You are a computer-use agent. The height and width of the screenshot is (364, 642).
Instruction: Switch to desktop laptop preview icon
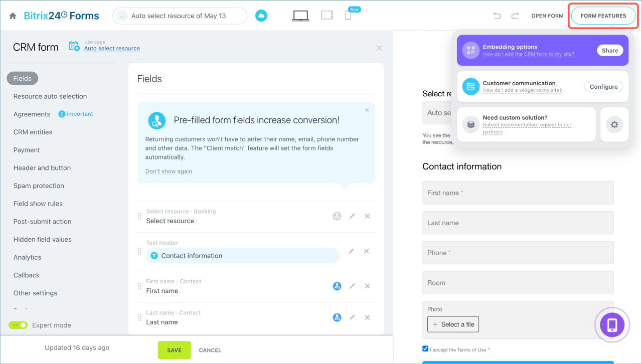[x=300, y=16]
